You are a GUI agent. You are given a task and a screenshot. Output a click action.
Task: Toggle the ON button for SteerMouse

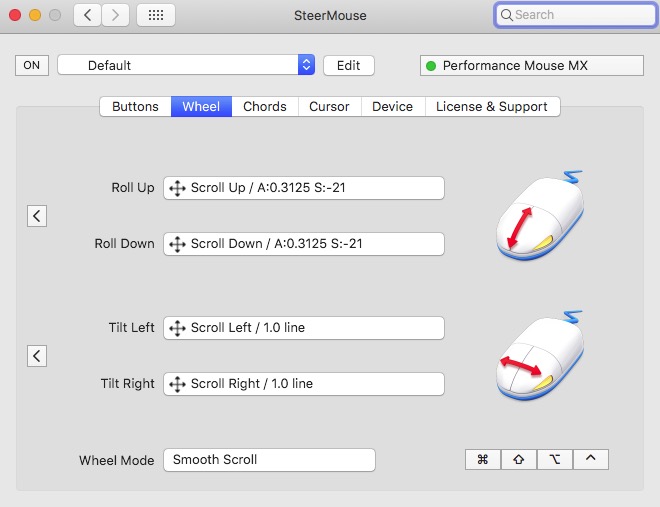pyautogui.click(x=32, y=65)
